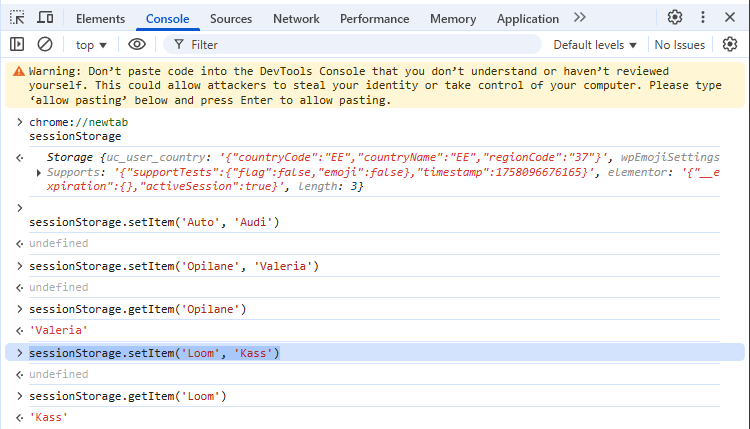
Task: Open the Sources tab
Action: pyautogui.click(x=231, y=19)
